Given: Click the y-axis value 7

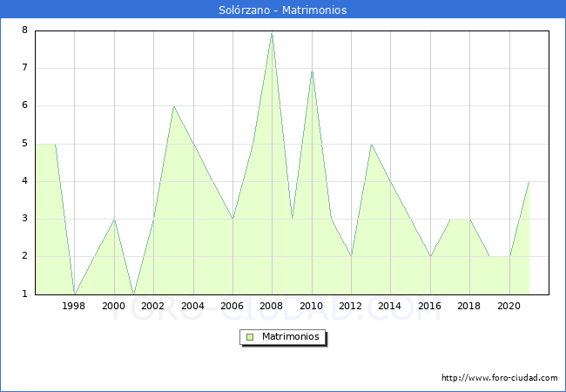Looking at the screenshot, I should click(x=24, y=67).
